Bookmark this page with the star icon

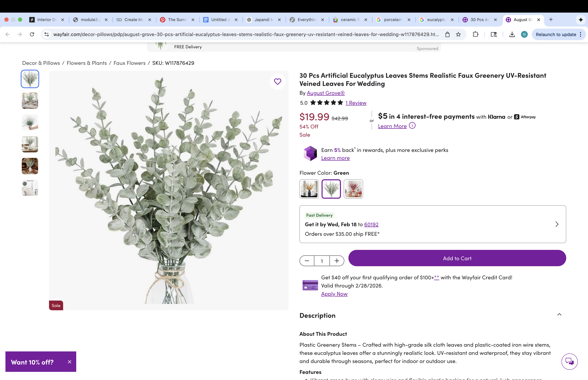coord(458,34)
